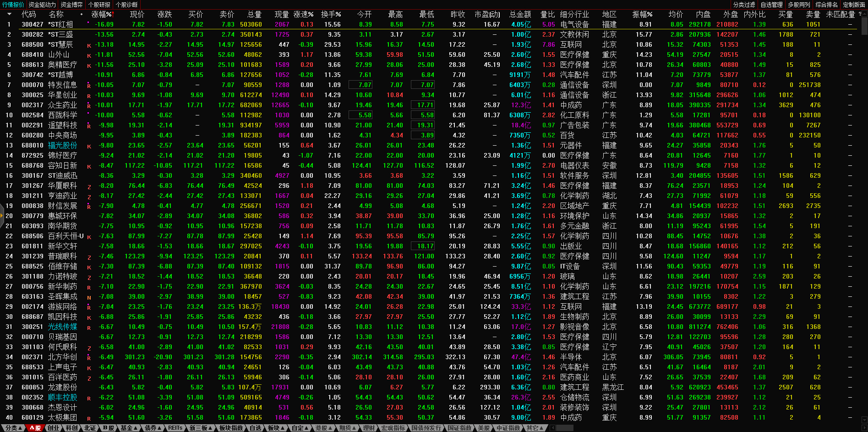Image resolution: width=868 pixels, height=432 pixels.
Task: Open 自选管理 in the top bar
Action: pyautogui.click(x=771, y=5)
